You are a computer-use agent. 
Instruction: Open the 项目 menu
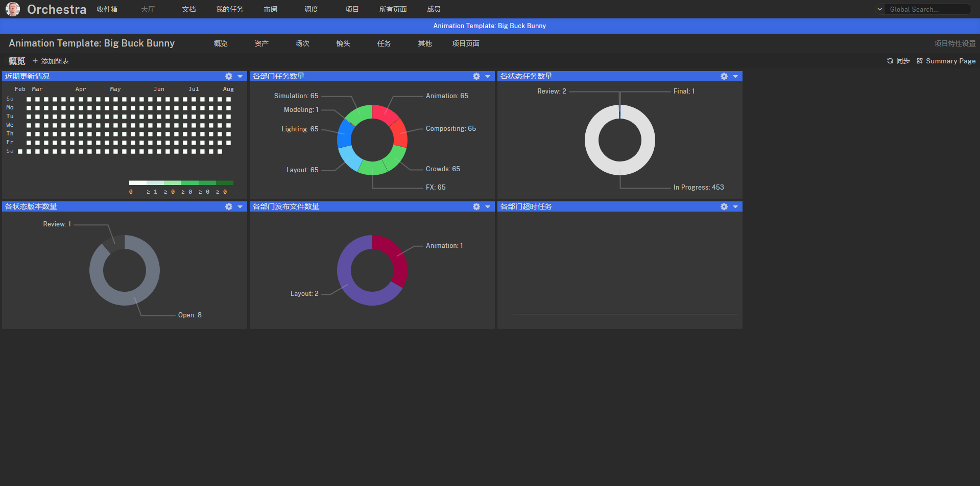pyautogui.click(x=352, y=9)
